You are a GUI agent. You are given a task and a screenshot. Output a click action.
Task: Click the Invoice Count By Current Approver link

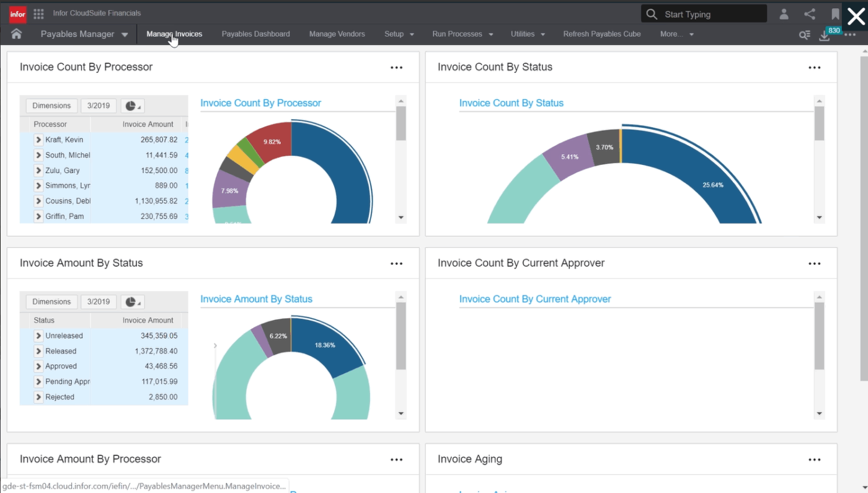pyautogui.click(x=534, y=299)
